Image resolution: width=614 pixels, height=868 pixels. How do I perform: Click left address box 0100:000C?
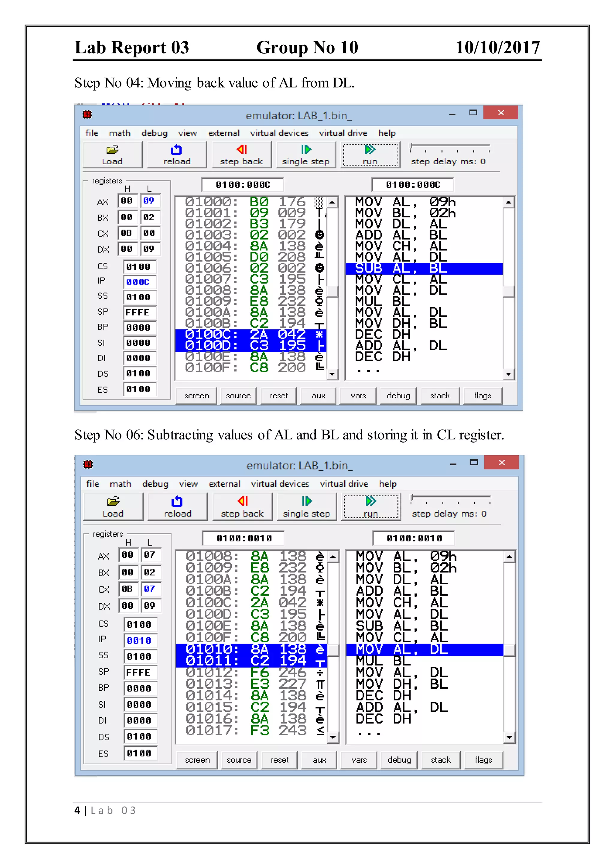pos(243,185)
